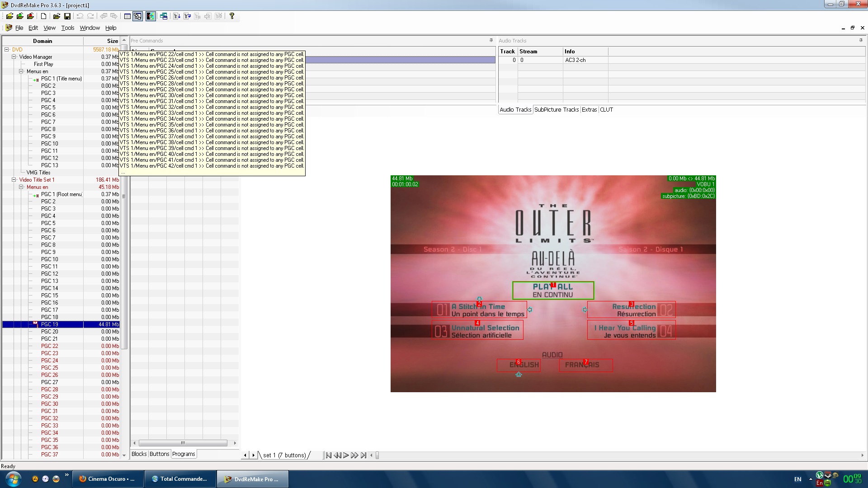Image resolution: width=868 pixels, height=488 pixels.
Task: Switch to the CLUT tab
Action: [606, 110]
